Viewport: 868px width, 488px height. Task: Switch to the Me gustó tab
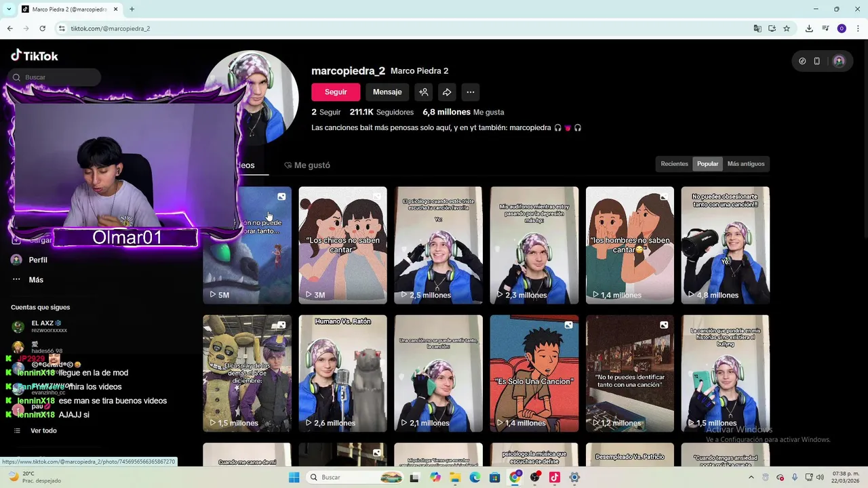click(x=307, y=165)
